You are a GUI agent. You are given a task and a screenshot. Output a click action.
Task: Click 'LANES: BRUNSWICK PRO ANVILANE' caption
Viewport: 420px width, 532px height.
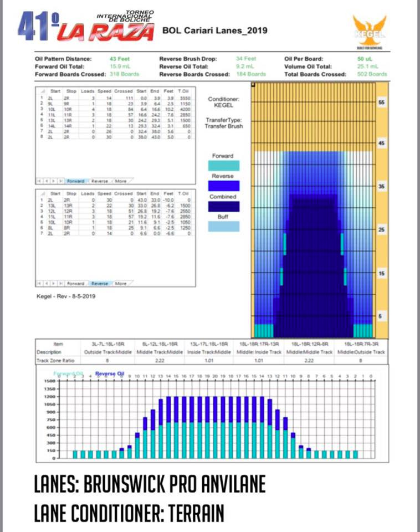[x=150, y=483]
